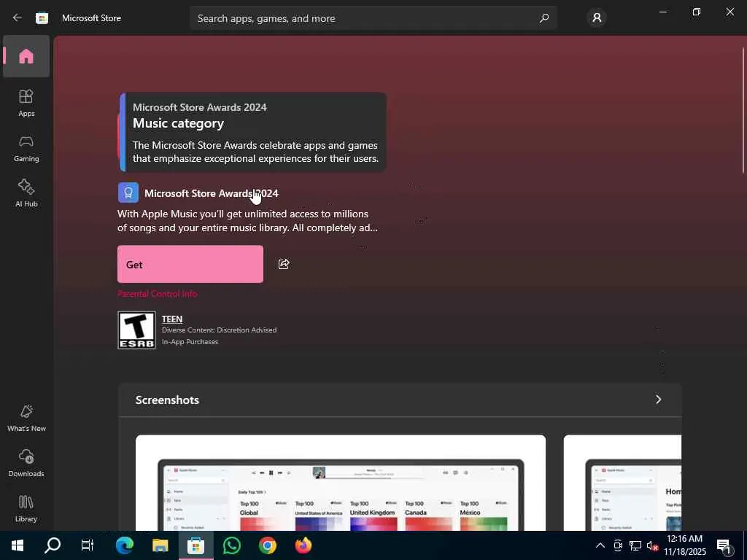The image size is (747, 560).
Task: Open the Downloads section
Action: click(26, 463)
